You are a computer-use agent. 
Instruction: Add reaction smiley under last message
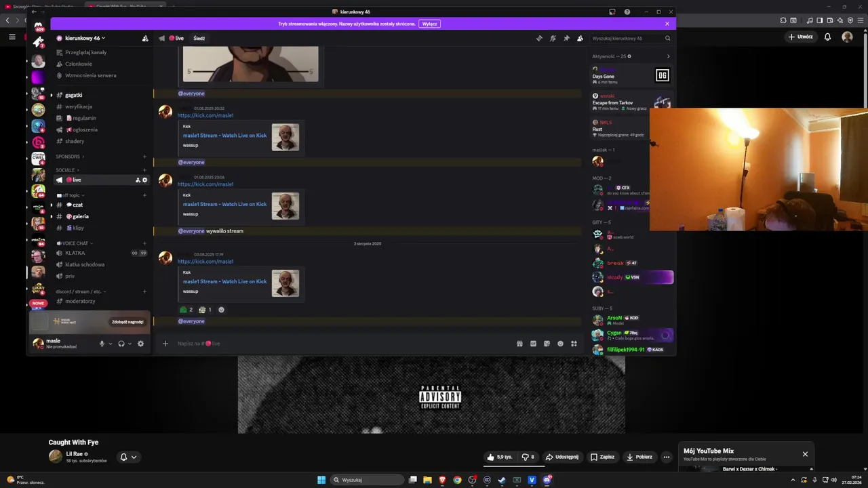click(221, 310)
